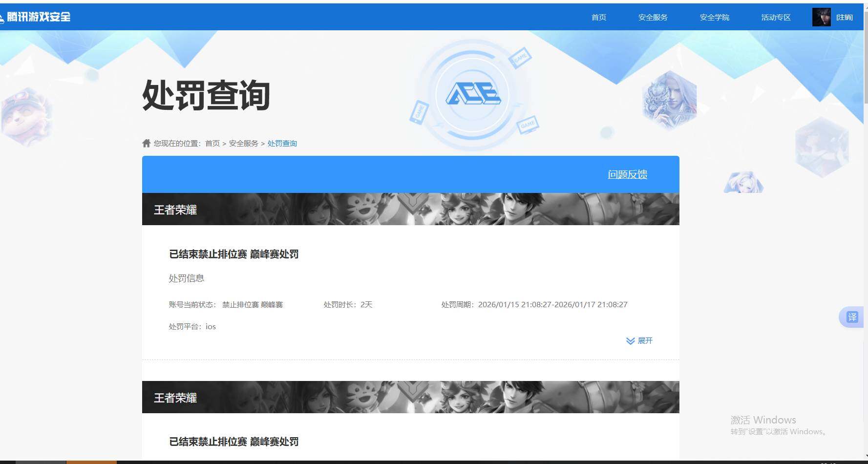Click the 处罚查询 breadcrumb link
868x464 pixels.
282,143
